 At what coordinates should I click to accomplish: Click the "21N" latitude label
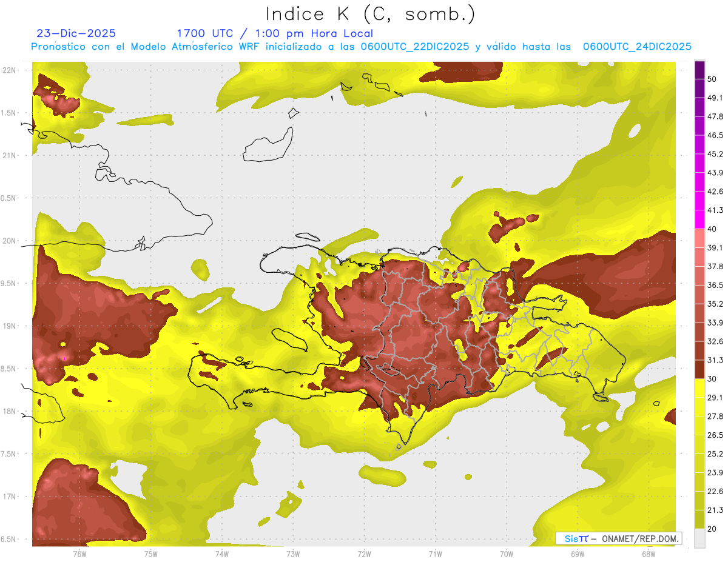[10, 155]
